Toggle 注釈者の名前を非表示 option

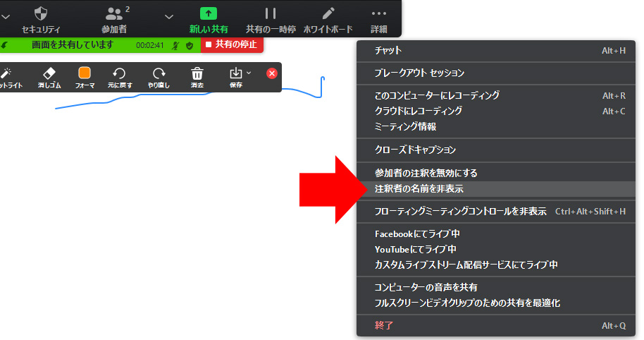pos(419,189)
